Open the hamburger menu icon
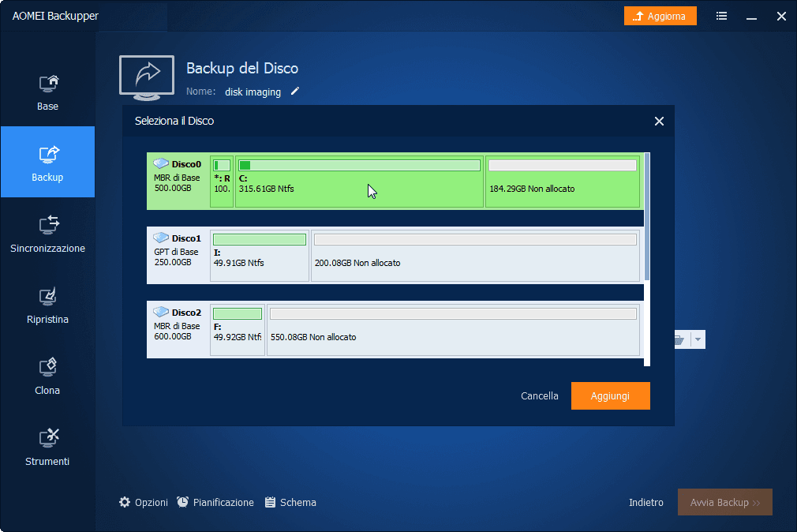Image resolution: width=797 pixels, height=532 pixels. [x=721, y=17]
